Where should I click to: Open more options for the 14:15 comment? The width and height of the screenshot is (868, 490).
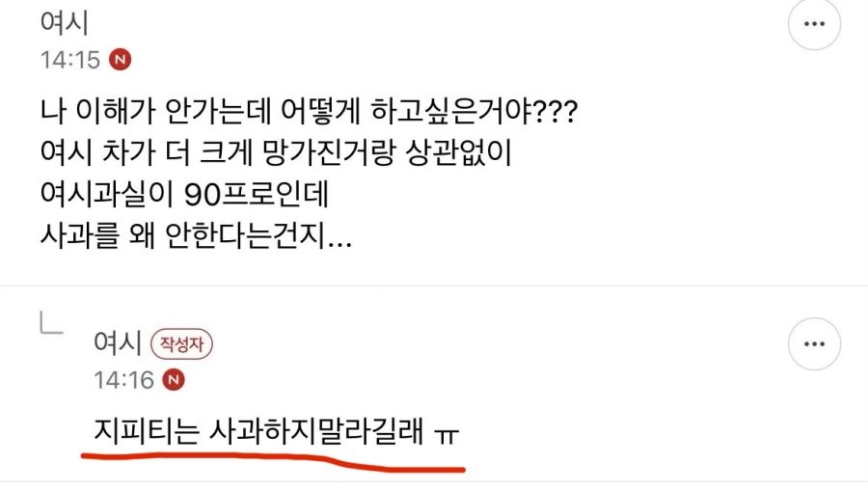(814, 24)
